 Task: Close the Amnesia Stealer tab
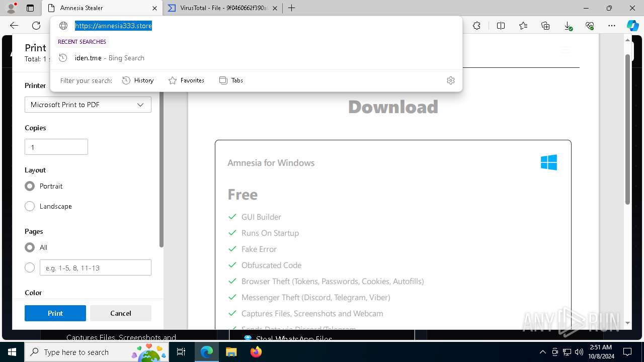(154, 8)
